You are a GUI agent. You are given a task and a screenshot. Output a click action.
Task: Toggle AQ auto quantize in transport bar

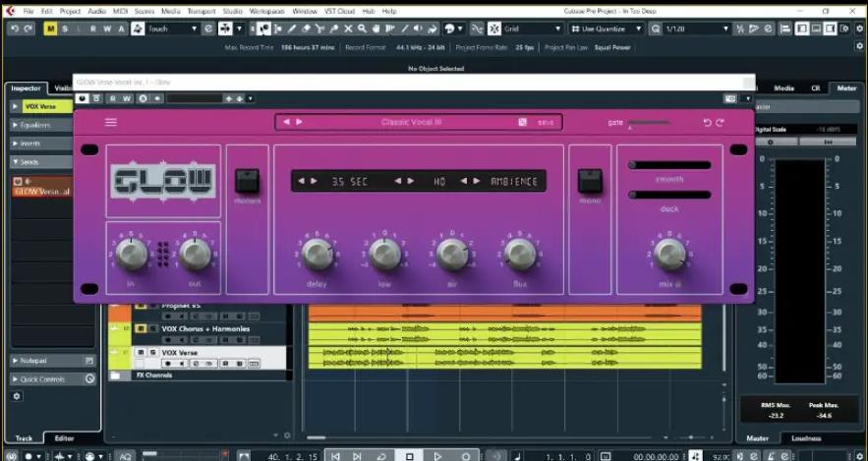point(126,456)
